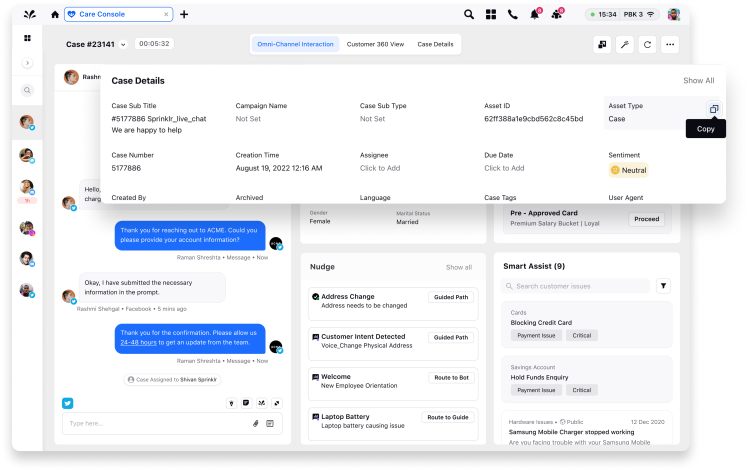750x471 pixels.
Task: Switch to Omni-Channel Interaction tab
Action: tap(295, 44)
